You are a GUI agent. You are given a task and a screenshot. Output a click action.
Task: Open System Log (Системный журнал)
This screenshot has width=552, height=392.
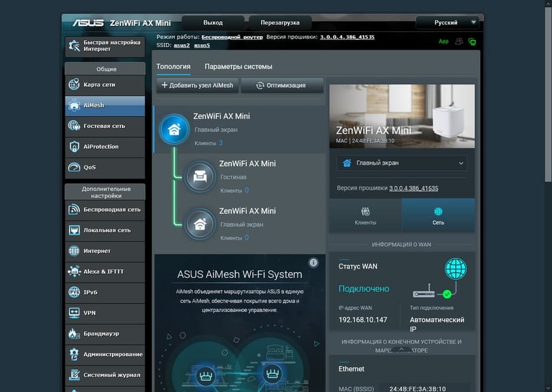coord(105,375)
